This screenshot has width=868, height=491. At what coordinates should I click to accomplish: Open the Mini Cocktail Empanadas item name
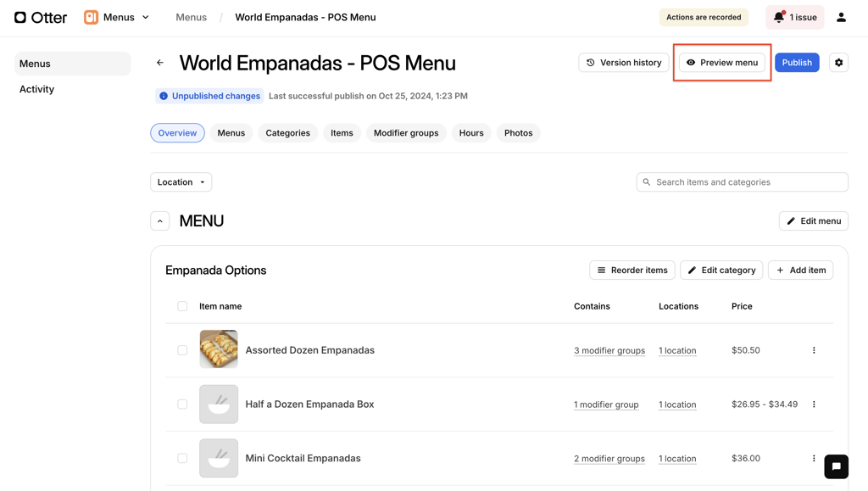pos(303,458)
